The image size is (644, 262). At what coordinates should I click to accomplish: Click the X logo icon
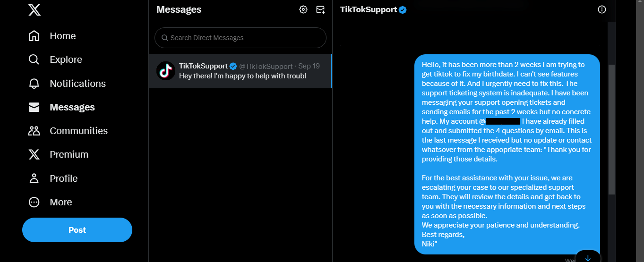click(x=34, y=9)
